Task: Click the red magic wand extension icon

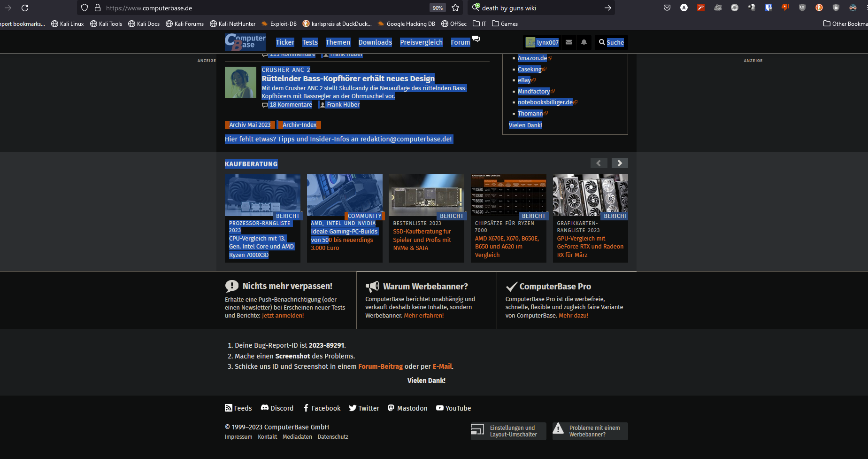Action: pos(701,8)
